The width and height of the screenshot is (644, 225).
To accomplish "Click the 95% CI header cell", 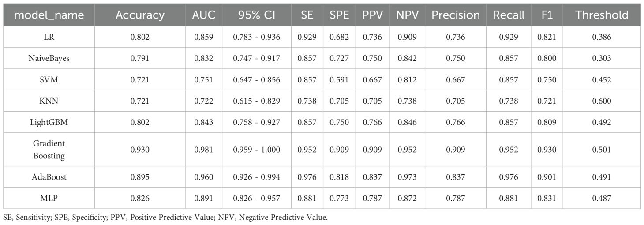I will [257, 15].
